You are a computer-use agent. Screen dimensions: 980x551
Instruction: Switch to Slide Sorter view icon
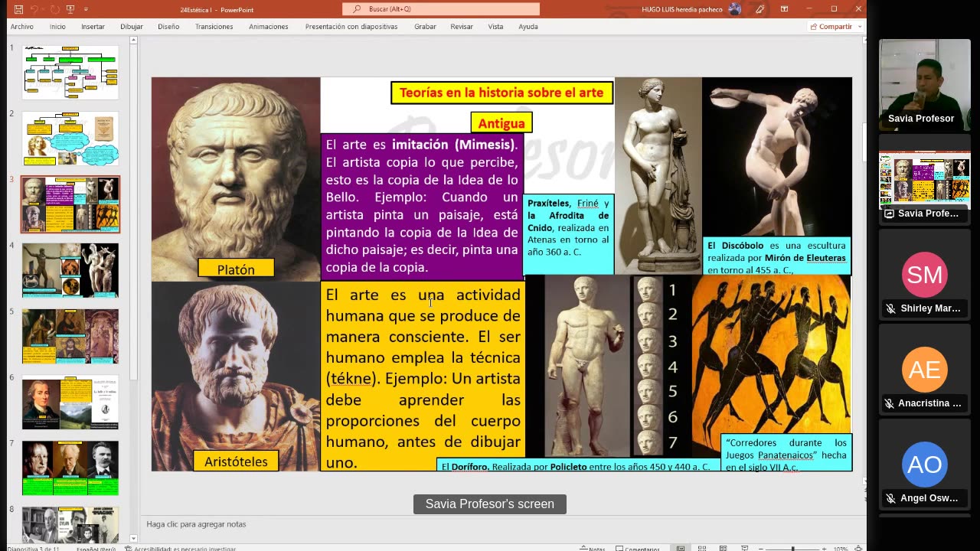point(701,548)
